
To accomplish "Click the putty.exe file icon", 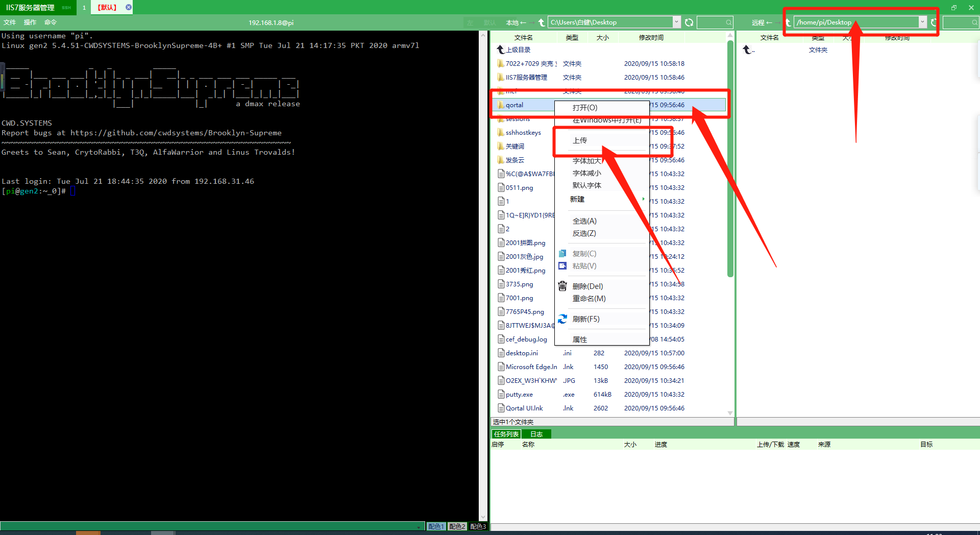I will click(x=501, y=395).
